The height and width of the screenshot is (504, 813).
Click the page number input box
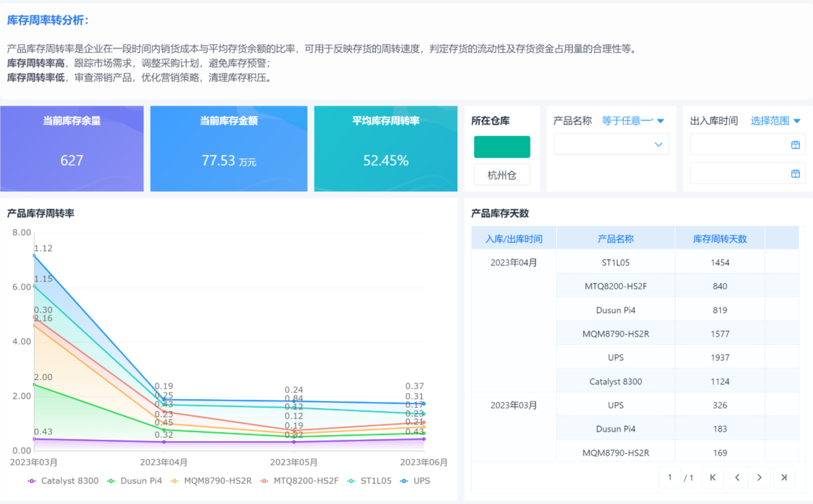(x=670, y=478)
